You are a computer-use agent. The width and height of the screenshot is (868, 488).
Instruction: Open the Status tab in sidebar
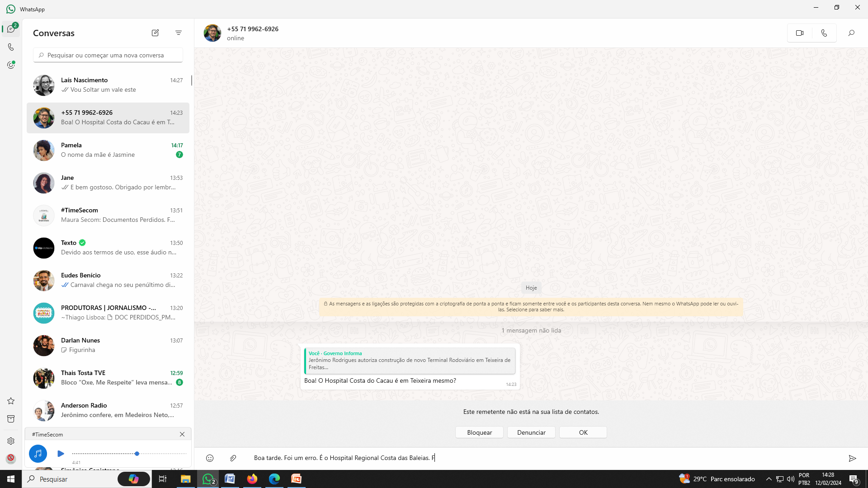click(11, 65)
